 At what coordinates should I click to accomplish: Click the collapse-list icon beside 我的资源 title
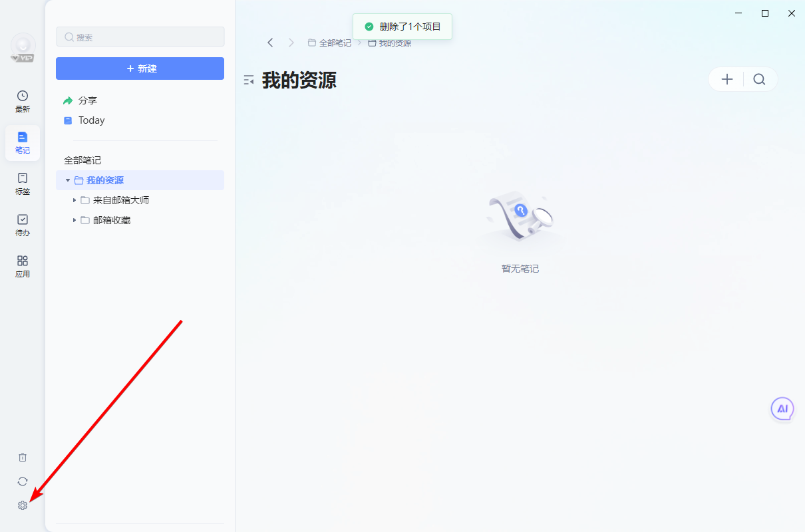pyautogui.click(x=248, y=79)
